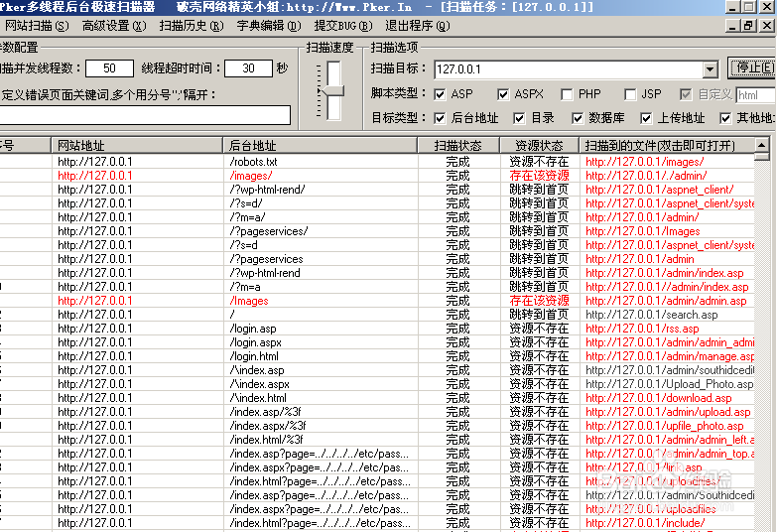Select the /?pageservices/ row
The image size is (777, 532).
pyautogui.click(x=290, y=231)
